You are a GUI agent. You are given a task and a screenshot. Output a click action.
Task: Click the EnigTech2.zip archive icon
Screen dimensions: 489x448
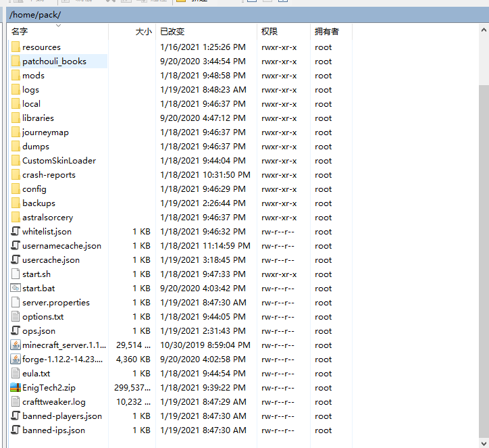(x=16, y=388)
